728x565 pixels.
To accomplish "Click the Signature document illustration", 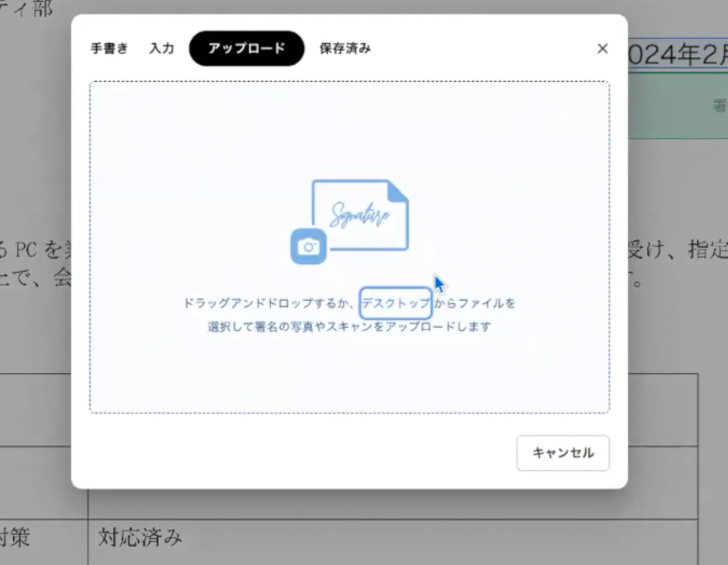I will point(360,214).
